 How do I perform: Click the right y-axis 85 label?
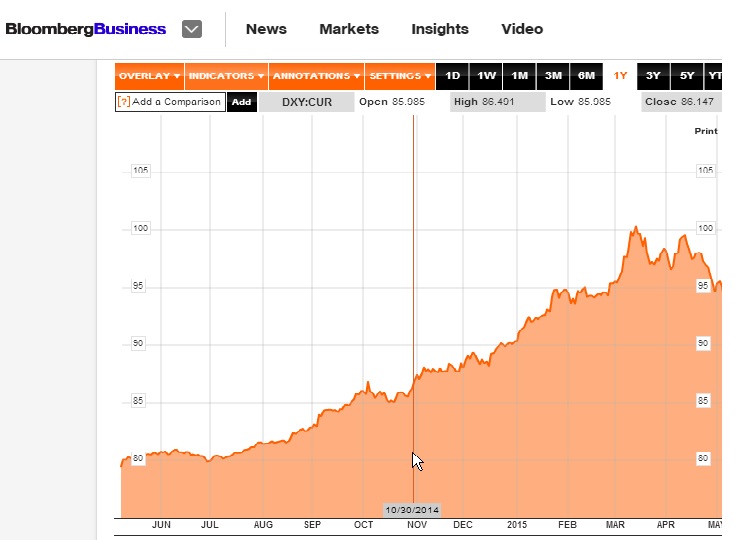click(x=703, y=401)
